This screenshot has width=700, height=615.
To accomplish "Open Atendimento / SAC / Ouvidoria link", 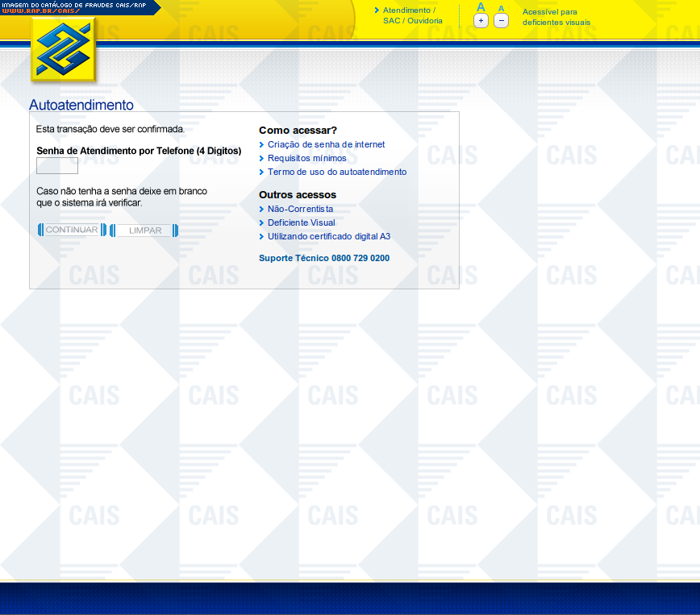I will tap(412, 15).
